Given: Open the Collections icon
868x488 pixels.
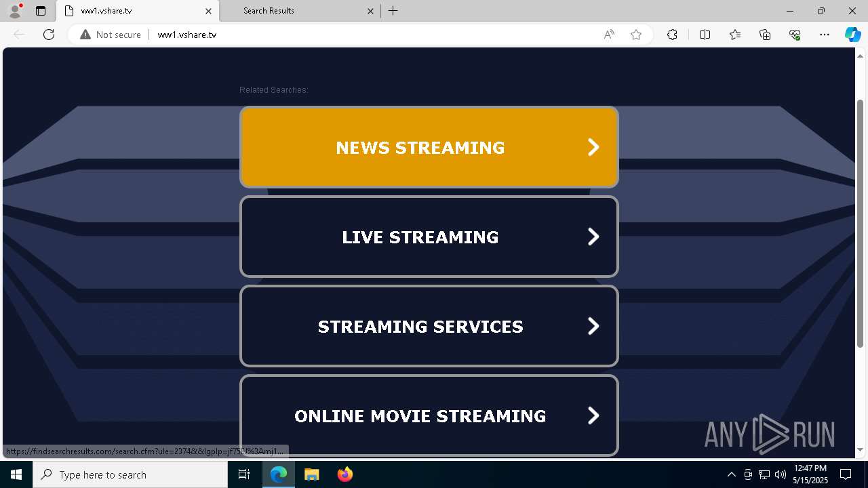Looking at the screenshot, I should tap(765, 35).
